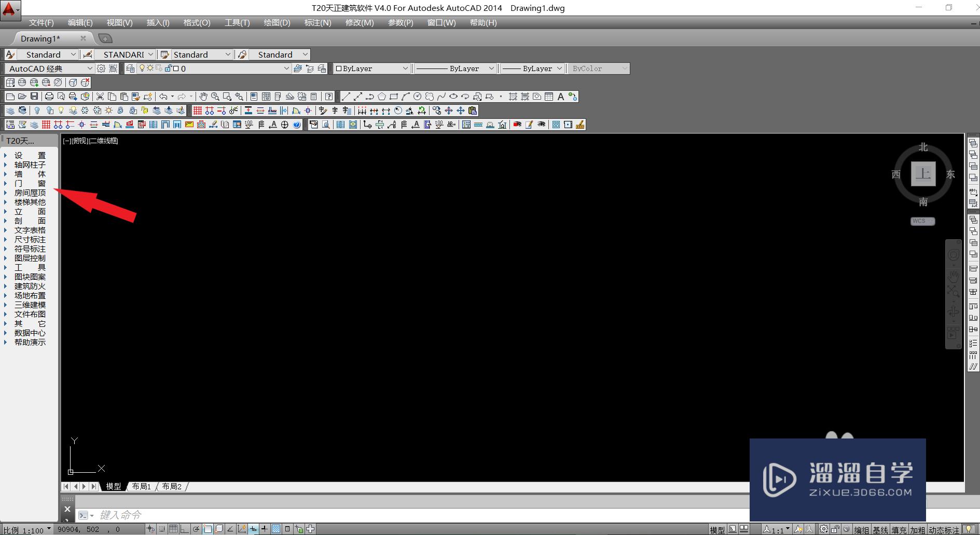Toggle 填充 button in status bar
Image resolution: width=980 pixels, height=535 pixels.
point(899,530)
